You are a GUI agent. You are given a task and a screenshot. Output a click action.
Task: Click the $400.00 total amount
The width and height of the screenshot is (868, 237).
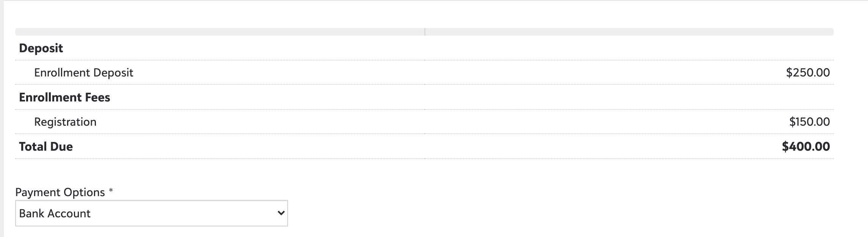click(806, 147)
